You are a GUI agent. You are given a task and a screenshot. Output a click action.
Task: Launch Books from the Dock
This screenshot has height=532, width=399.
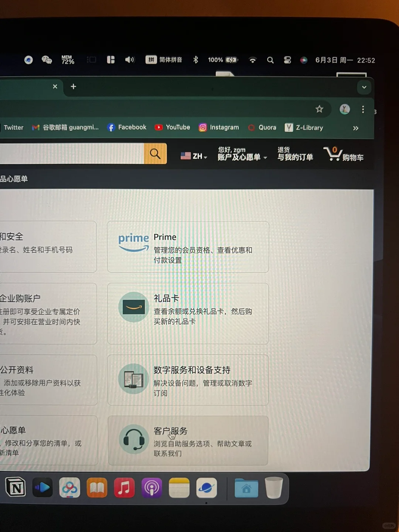(x=97, y=488)
